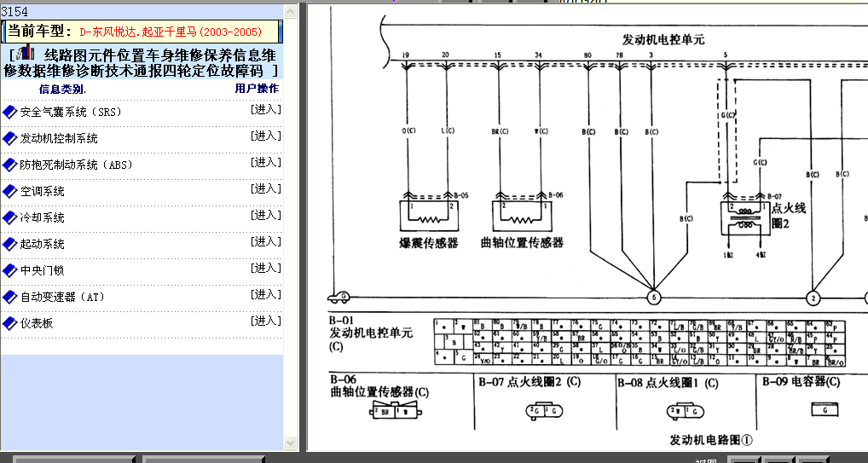Click the B-09 电容器 connector drawing

[x=825, y=410]
